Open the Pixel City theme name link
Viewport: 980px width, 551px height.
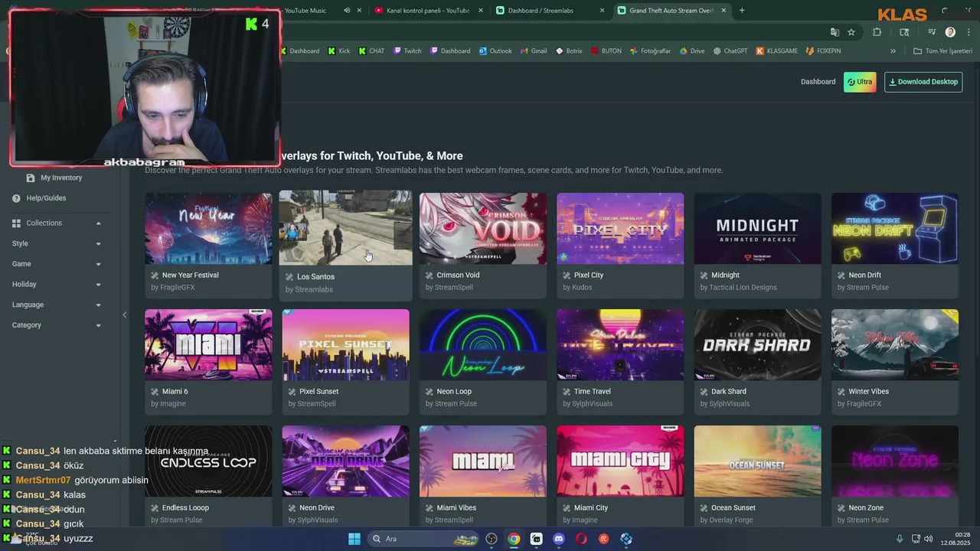point(589,275)
